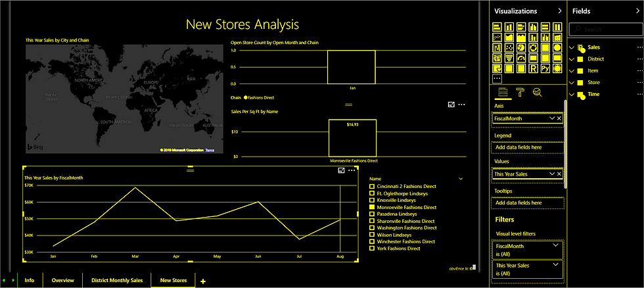Check Pasadena Lindseys in slicer
The image size is (644, 288).
pos(372,214)
